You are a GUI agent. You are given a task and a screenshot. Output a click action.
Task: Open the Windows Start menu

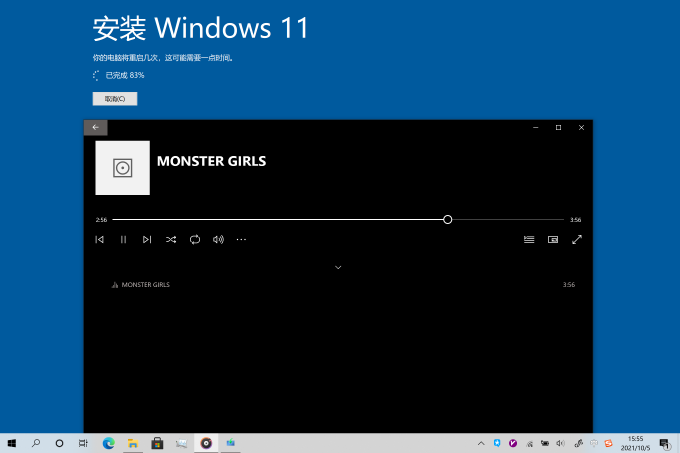(x=12, y=443)
